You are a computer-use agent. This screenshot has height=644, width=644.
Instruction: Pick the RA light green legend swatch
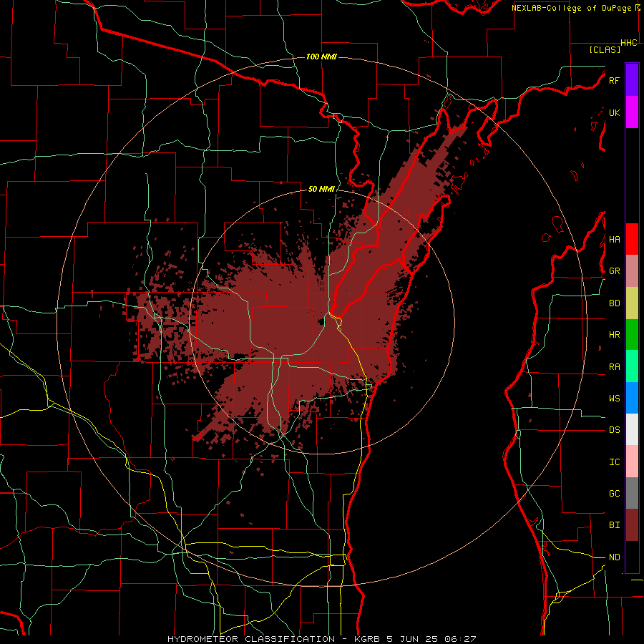click(x=632, y=366)
